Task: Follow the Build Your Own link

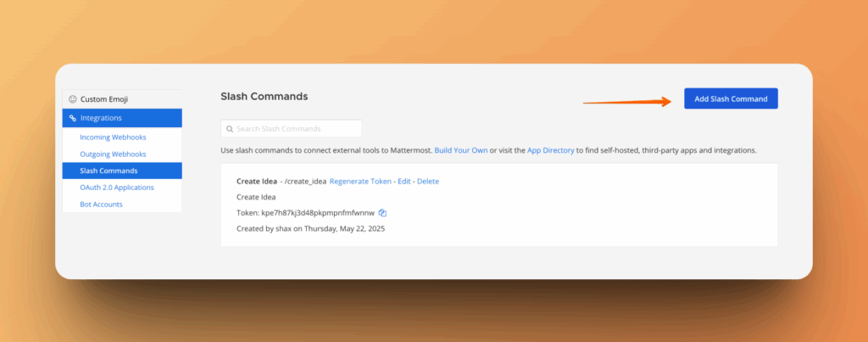Action: click(460, 150)
